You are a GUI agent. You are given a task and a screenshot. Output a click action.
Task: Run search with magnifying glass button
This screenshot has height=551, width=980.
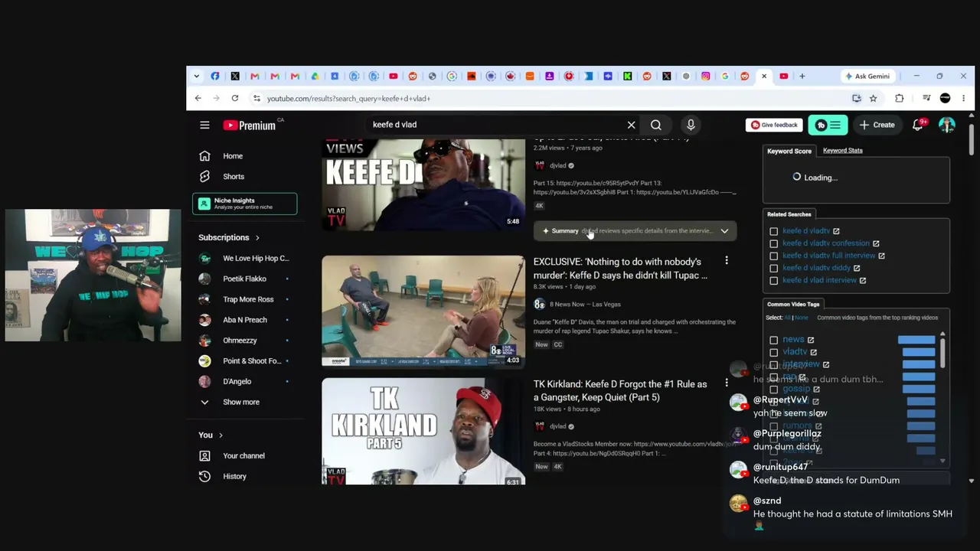(656, 125)
